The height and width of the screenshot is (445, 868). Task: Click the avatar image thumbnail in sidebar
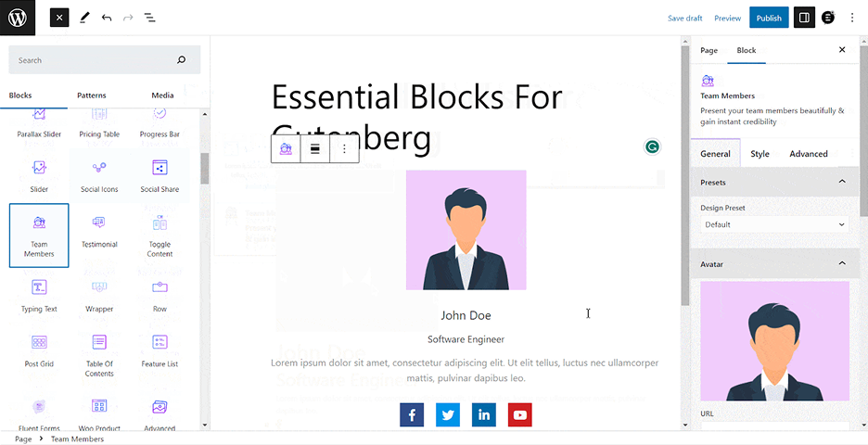[774, 341]
